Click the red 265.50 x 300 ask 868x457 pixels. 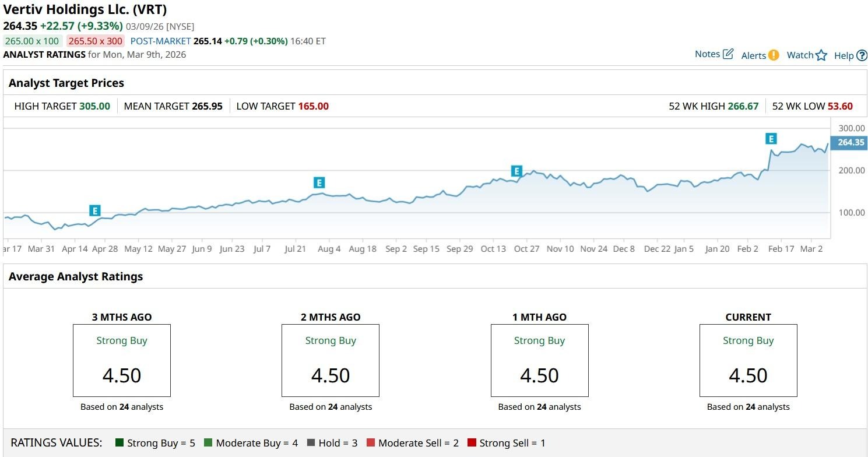coord(95,41)
